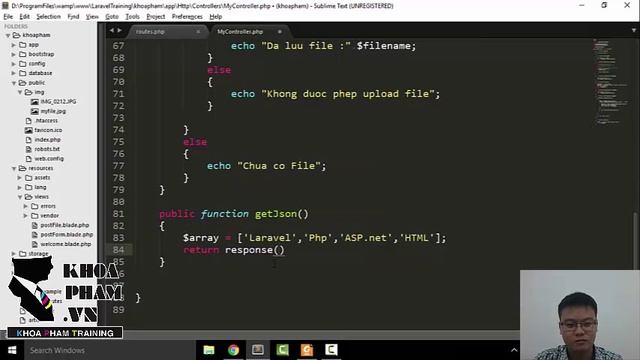Open index.php in the sidebar
The width and height of the screenshot is (640, 360).
point(47,140)
